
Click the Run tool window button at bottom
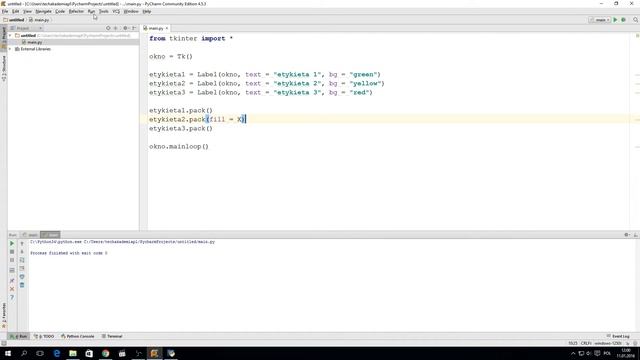click(19, 336)
